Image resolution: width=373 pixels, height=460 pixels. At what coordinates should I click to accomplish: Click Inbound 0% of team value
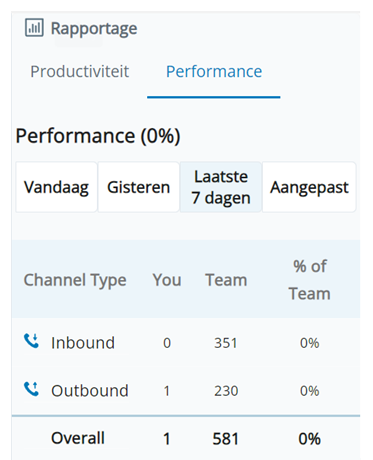tap(310, 343)
